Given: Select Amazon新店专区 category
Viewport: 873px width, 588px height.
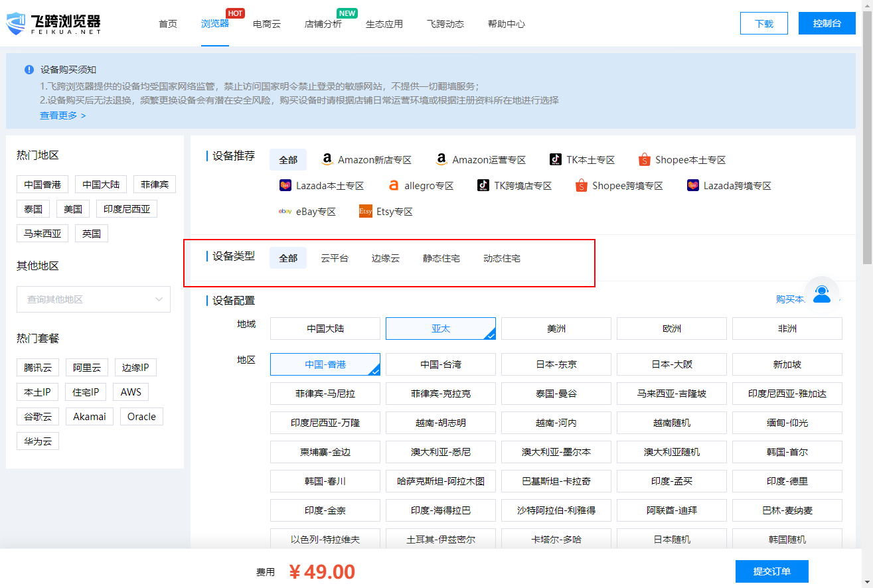Looking at the screenshot, I should (366, 160).
